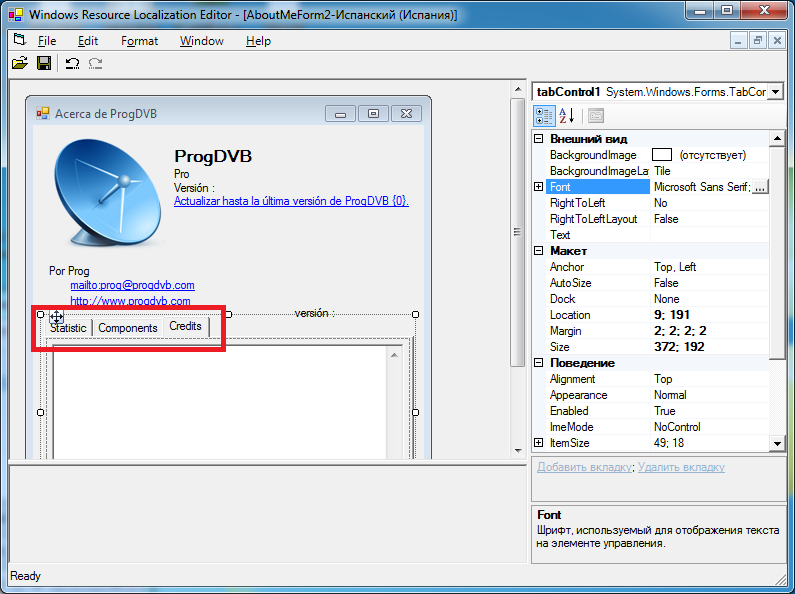The image size is (795, 594).
Task: Click the Property Pages icon
Action: pyautogui.click(x=596, y=115)
